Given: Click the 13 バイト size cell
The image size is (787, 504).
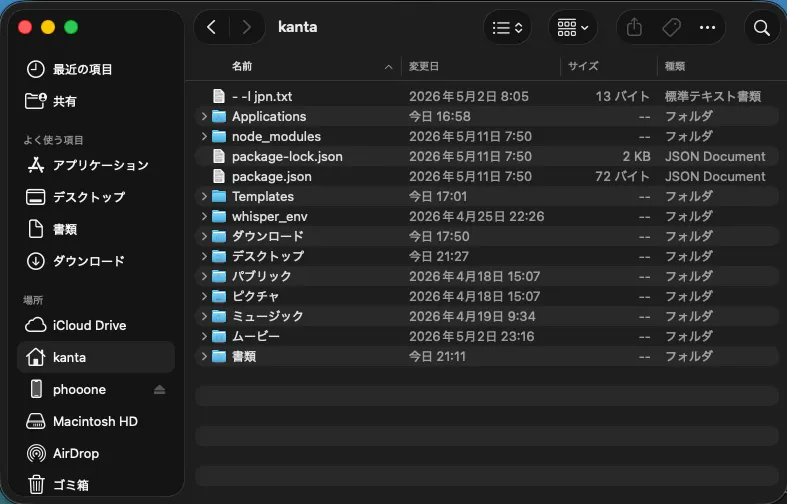Looking at the screenshot, I should 622,96.
